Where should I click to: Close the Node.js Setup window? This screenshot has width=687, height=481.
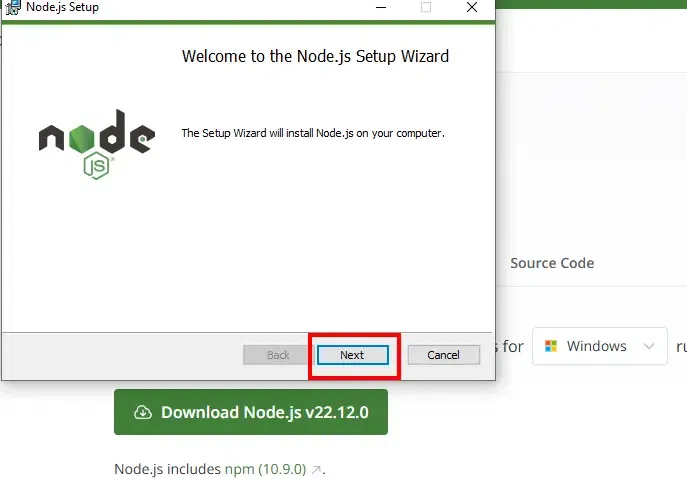click(472, 7)
